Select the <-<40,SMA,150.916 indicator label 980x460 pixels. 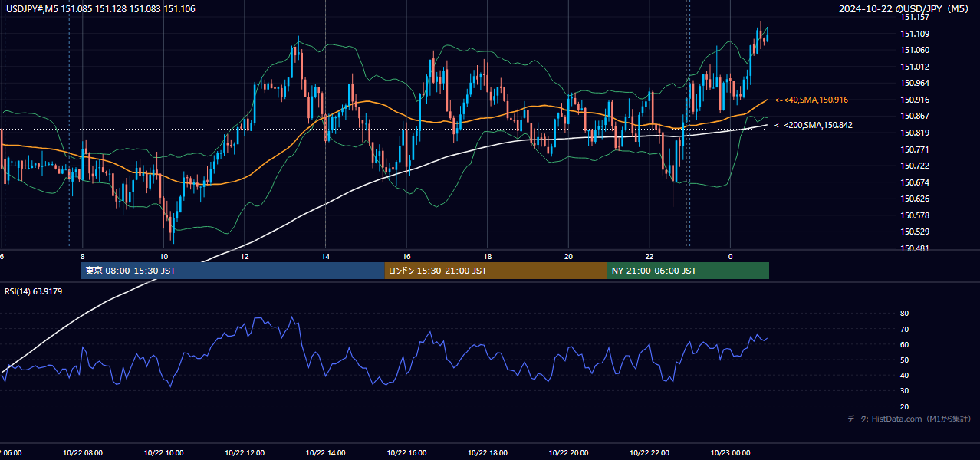(x=812, y=100)
